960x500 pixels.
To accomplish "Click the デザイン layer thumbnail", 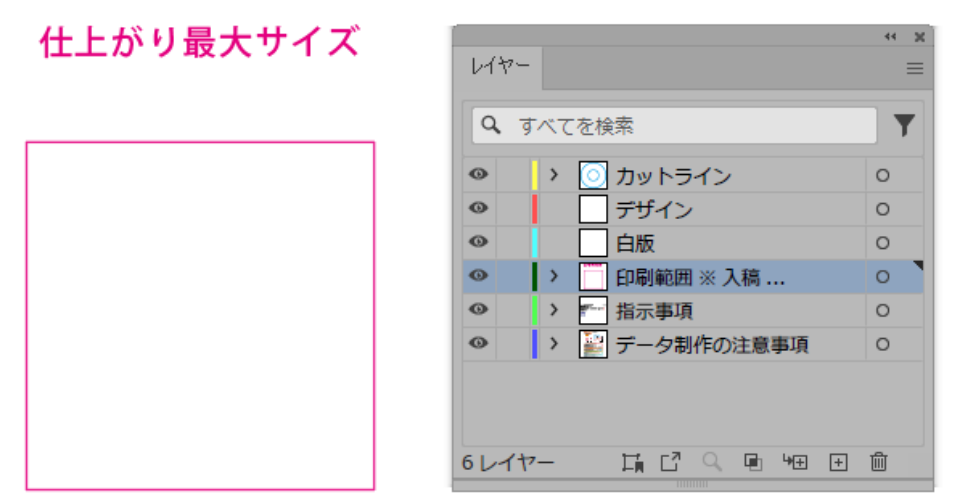I will [x=593, y=209].
